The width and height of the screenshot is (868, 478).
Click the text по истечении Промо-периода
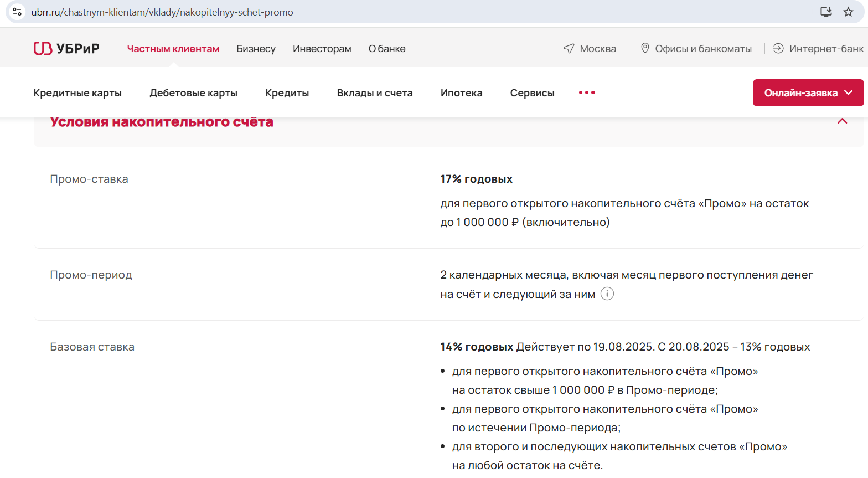[536, 428]
